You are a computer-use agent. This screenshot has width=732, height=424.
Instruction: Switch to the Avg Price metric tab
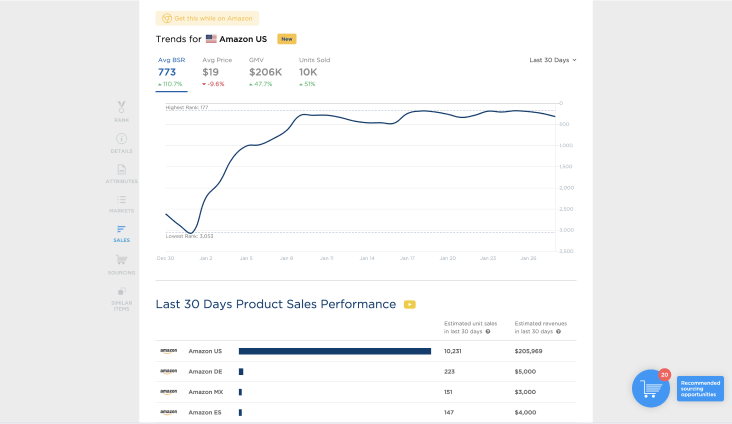pos(217,72)
